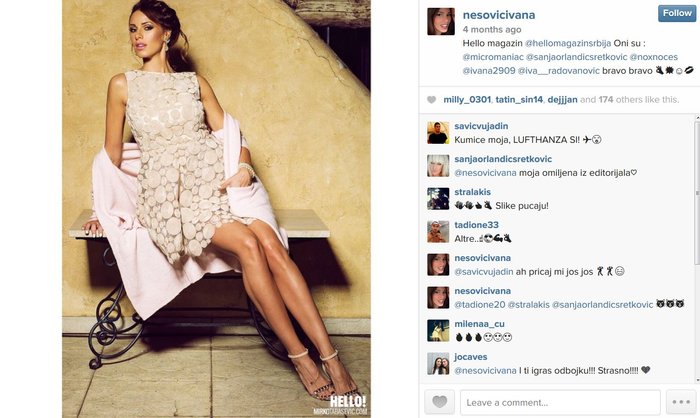Click sanjaorlandicsretkovic's blonde avatar
This screenshot has width=700, height=418.
(438, 166)
